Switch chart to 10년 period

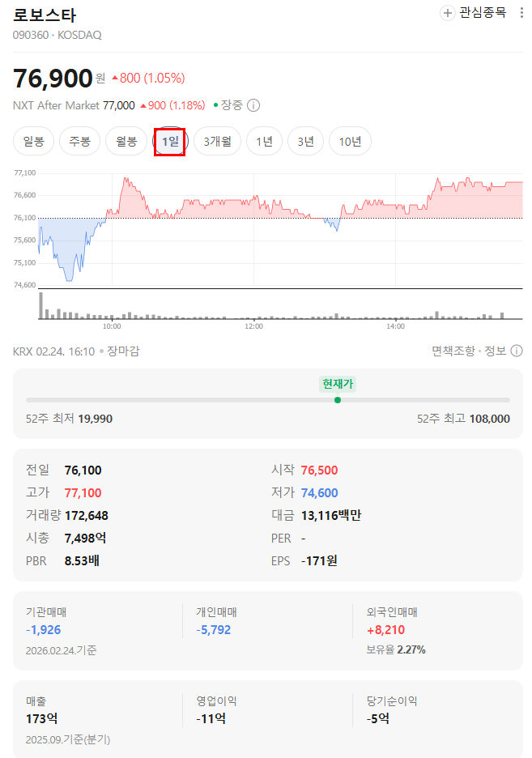click(350, 142)
